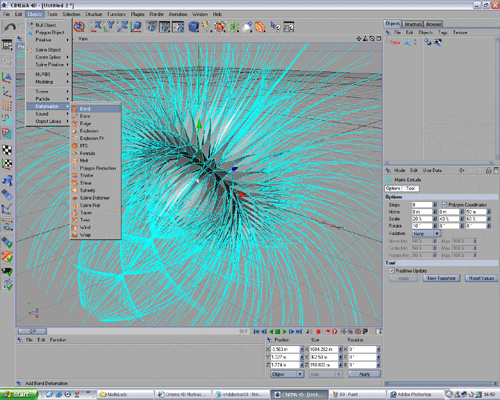Click the green play forward button
The image size is (500, 400).
(284, 331)
